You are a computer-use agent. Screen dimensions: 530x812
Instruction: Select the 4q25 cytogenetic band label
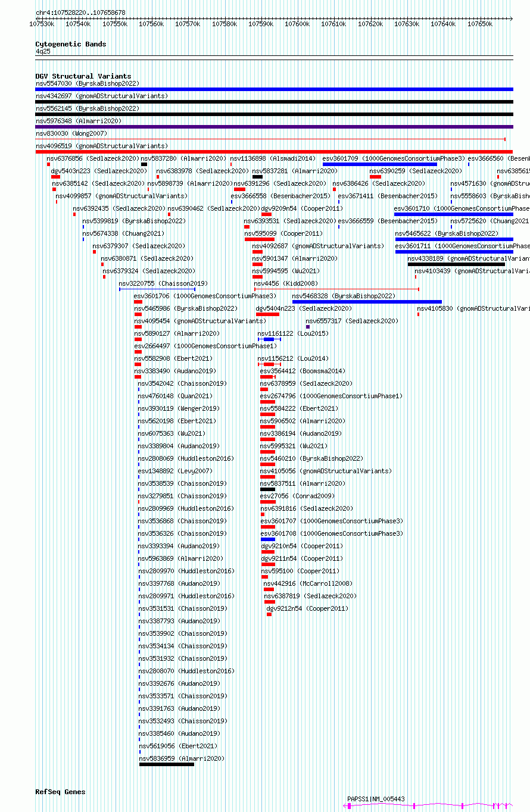click(x=43, y=52)
